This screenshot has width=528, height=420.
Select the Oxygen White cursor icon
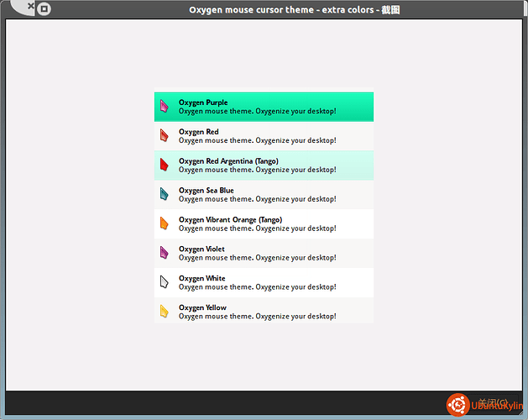pos(165,282)
